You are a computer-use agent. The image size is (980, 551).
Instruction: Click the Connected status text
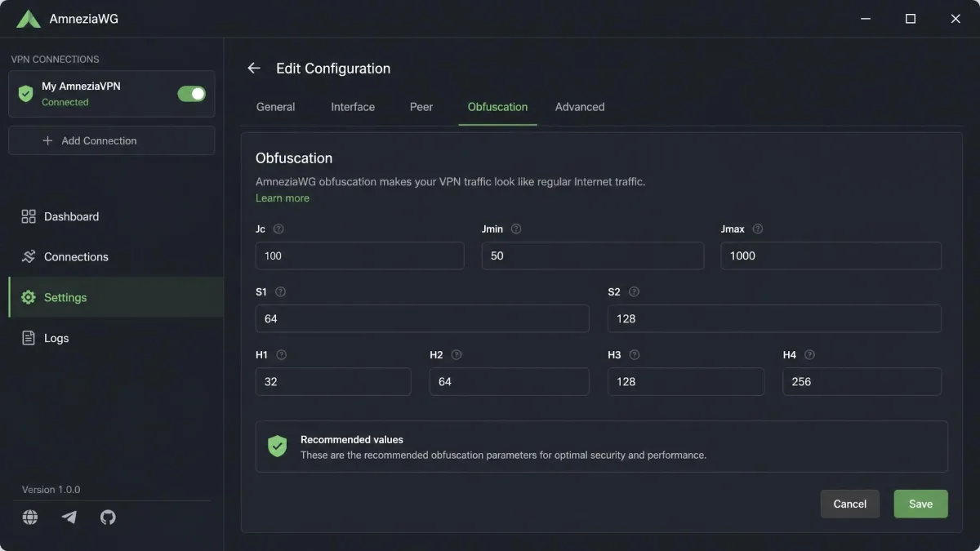pyautogui.click(x=65, y=102)
